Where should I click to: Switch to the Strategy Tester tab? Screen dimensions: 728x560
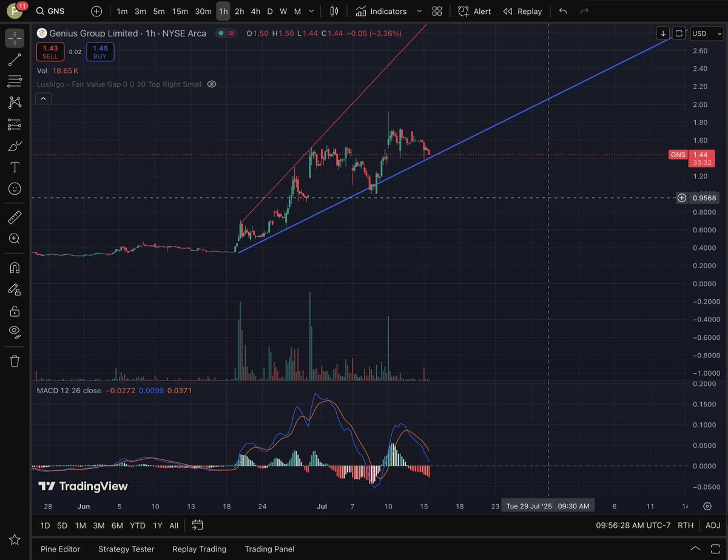[x=126, y=549]
